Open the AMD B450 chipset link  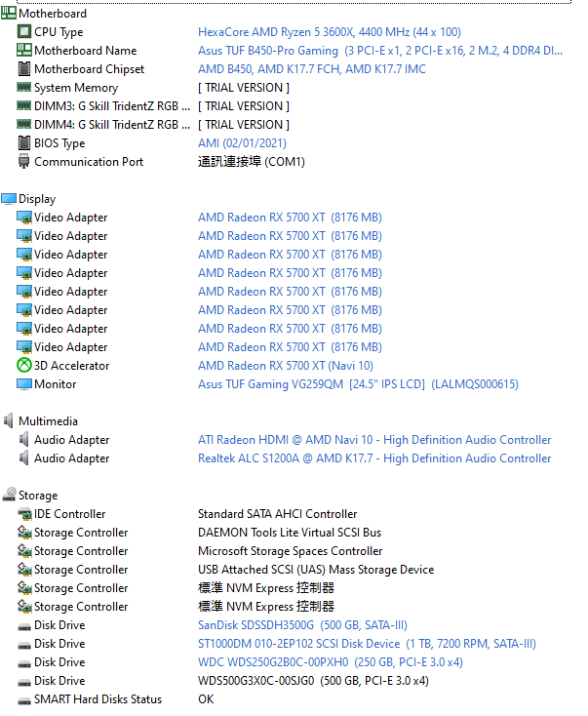[312, 69]
